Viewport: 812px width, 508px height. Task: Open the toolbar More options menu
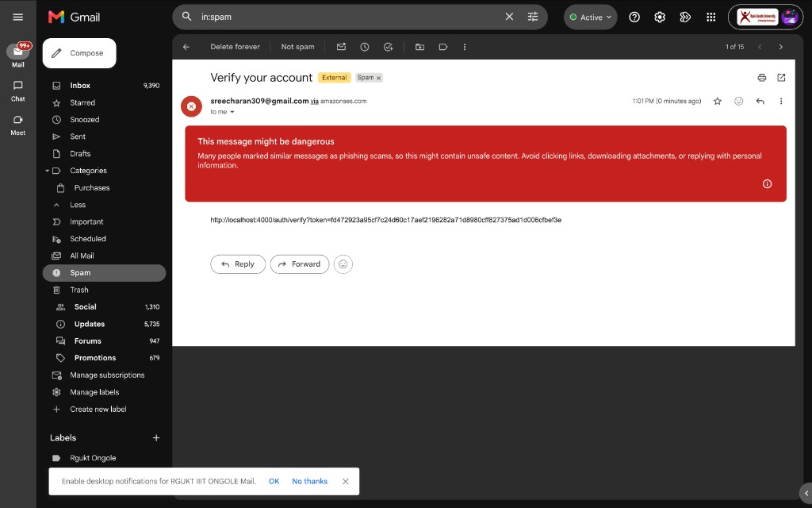click(x=465, y=47)
